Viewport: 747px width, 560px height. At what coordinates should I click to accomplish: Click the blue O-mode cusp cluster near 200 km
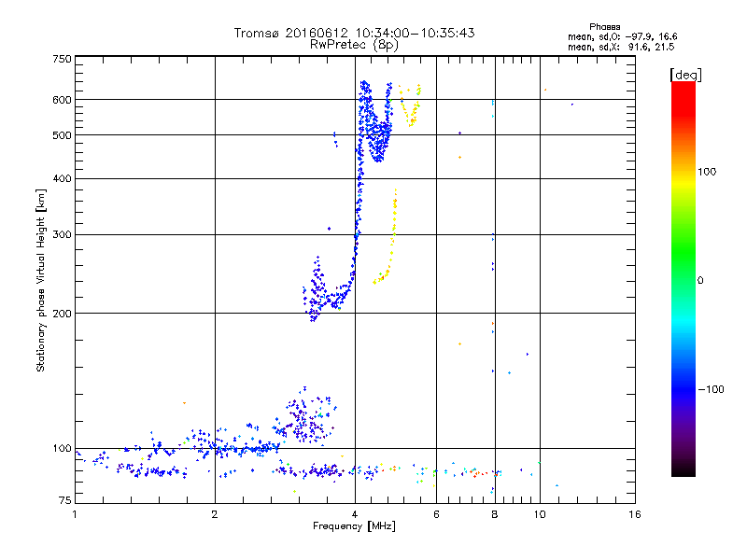(317, 290)
